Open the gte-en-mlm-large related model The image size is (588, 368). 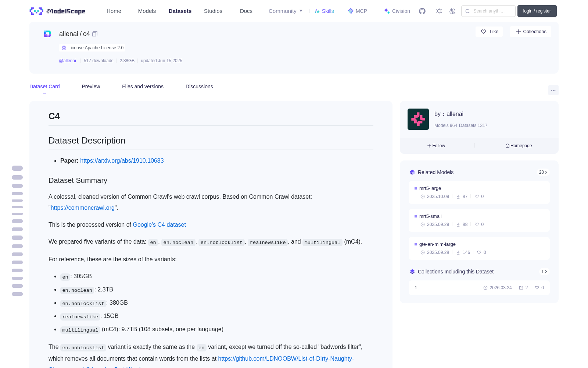(x=479, y=248)
